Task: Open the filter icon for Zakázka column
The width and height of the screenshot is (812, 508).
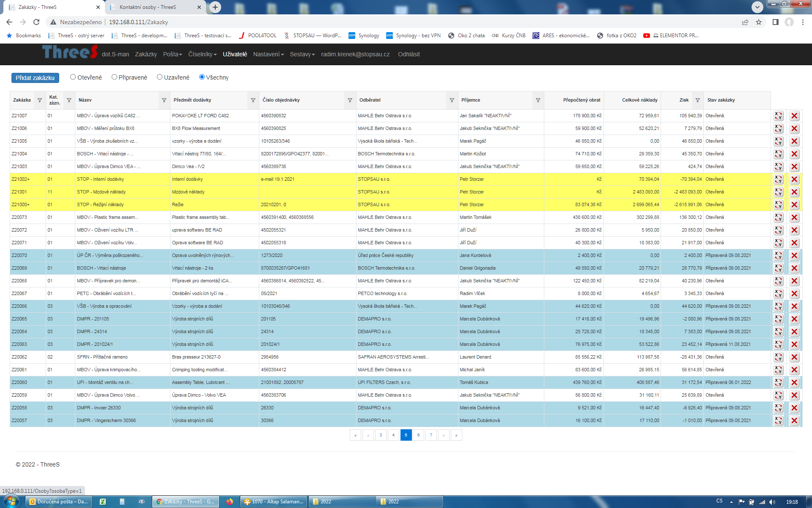Action: (x=40, y=100)
